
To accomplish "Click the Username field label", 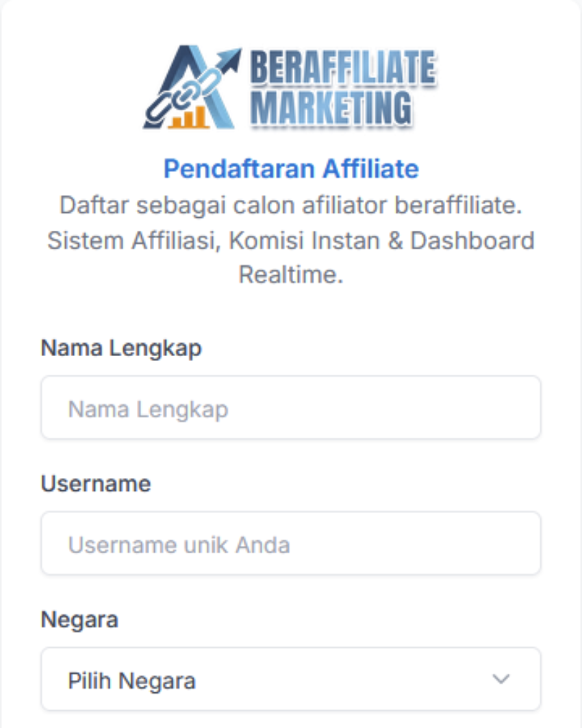I will point(96,484).
